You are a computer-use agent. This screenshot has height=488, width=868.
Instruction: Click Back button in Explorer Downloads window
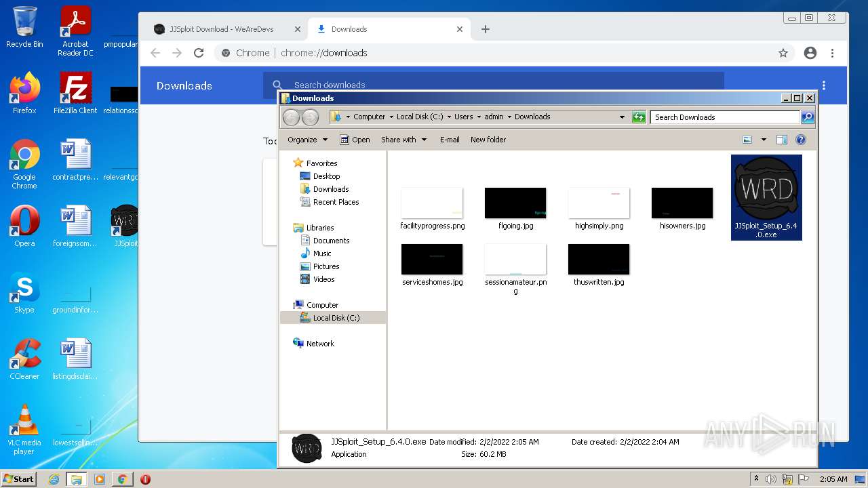[x=291, y=117]
